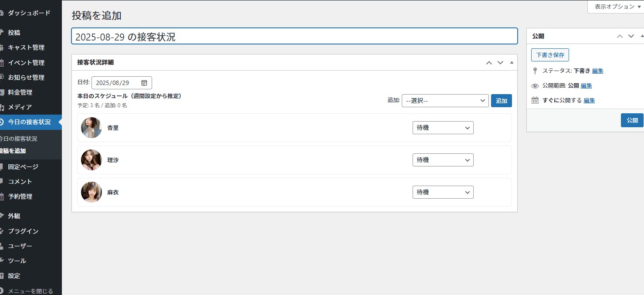The width and height of the screenshot is (644, 295).
Task: Click the collapse menu icon メニューを閉じる
Action: [2, 291]
